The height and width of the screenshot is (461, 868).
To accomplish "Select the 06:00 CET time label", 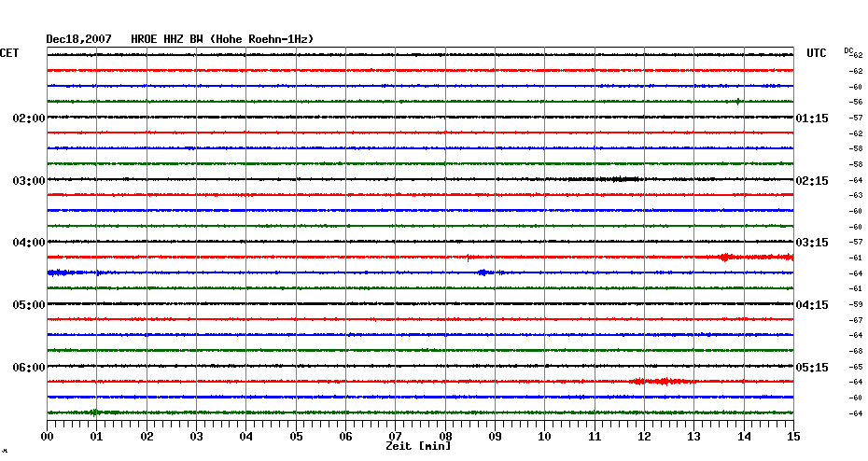I will [x=29, y=368].
